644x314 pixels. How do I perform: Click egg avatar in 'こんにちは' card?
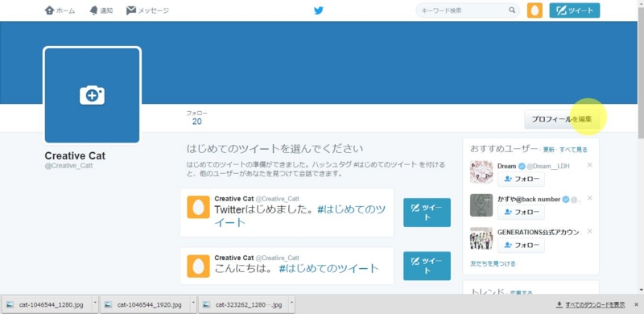(198, 266)
